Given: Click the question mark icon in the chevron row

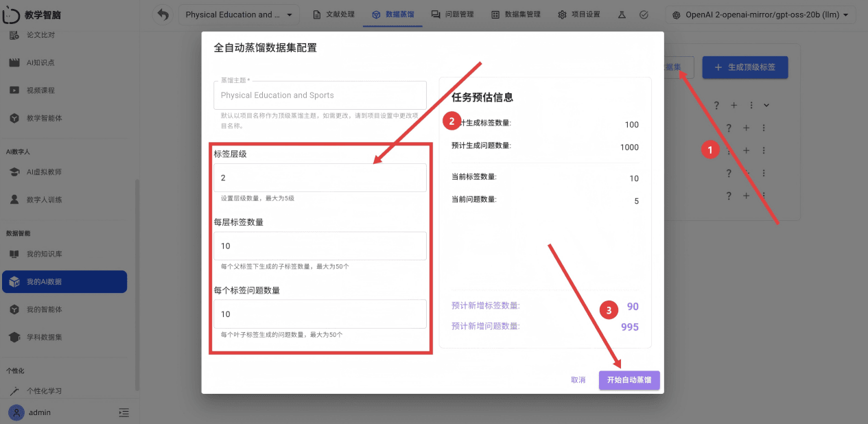Looking at the screenshot, I should click(x=716, y=106).
